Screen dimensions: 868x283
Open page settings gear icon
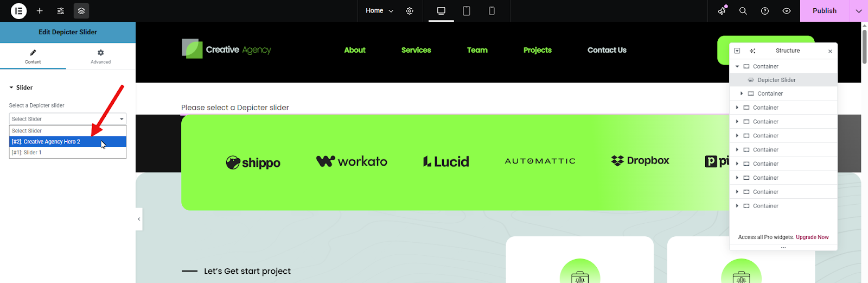[x=410, y=11]
